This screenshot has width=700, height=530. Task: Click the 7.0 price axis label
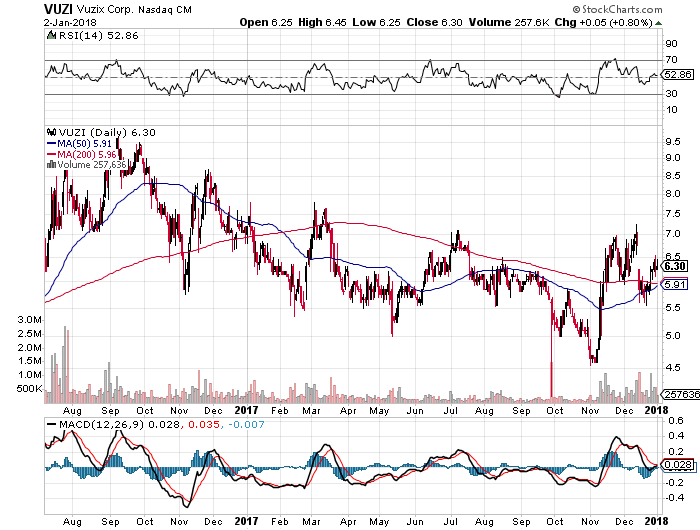[x=672, y=234]
